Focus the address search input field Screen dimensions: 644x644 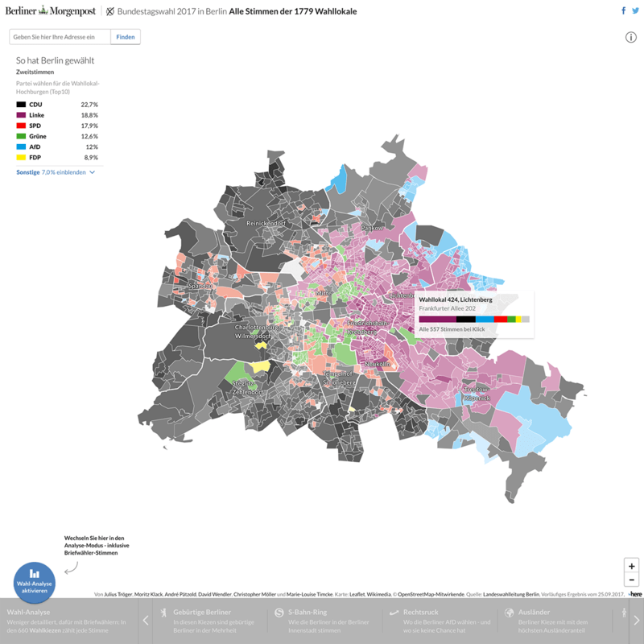coord(59,37)
